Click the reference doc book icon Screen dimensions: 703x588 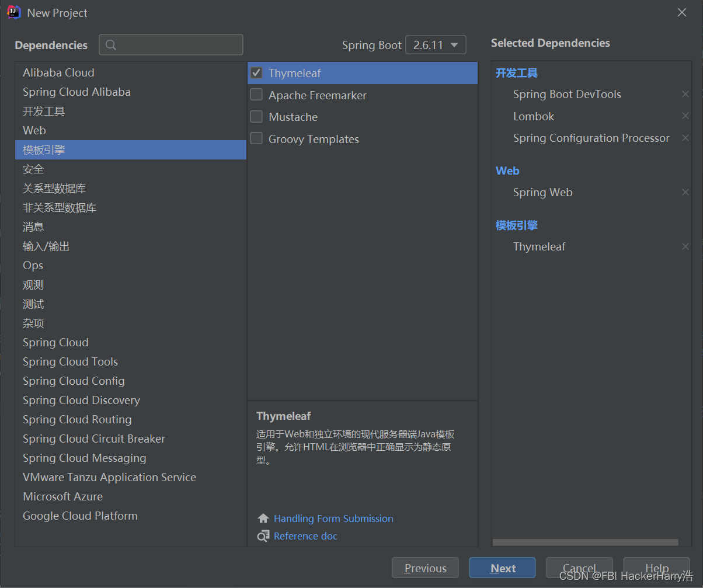tap(263, 536)
